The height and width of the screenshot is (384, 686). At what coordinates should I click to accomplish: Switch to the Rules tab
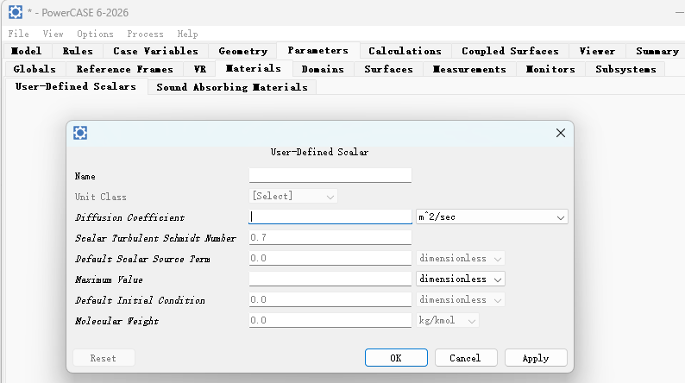tap(77, 51)
